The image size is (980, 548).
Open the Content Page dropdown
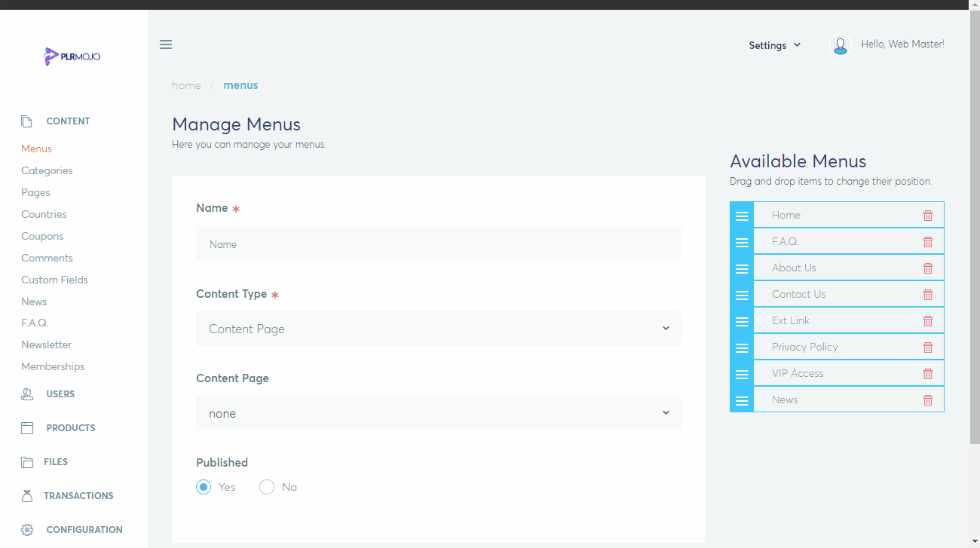coord(438,413)
